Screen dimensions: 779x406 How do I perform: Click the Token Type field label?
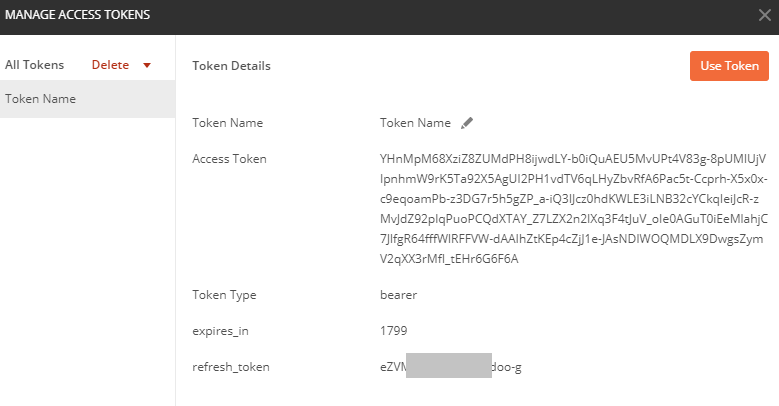coord(224,295)
